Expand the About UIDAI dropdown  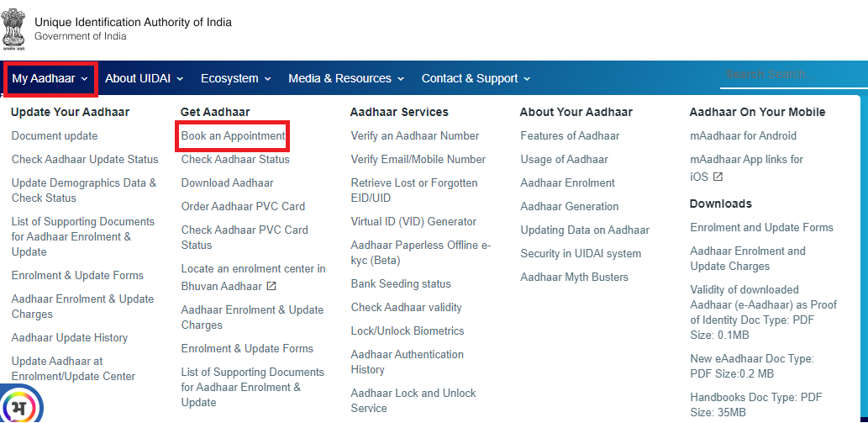(x=144, y=79)
